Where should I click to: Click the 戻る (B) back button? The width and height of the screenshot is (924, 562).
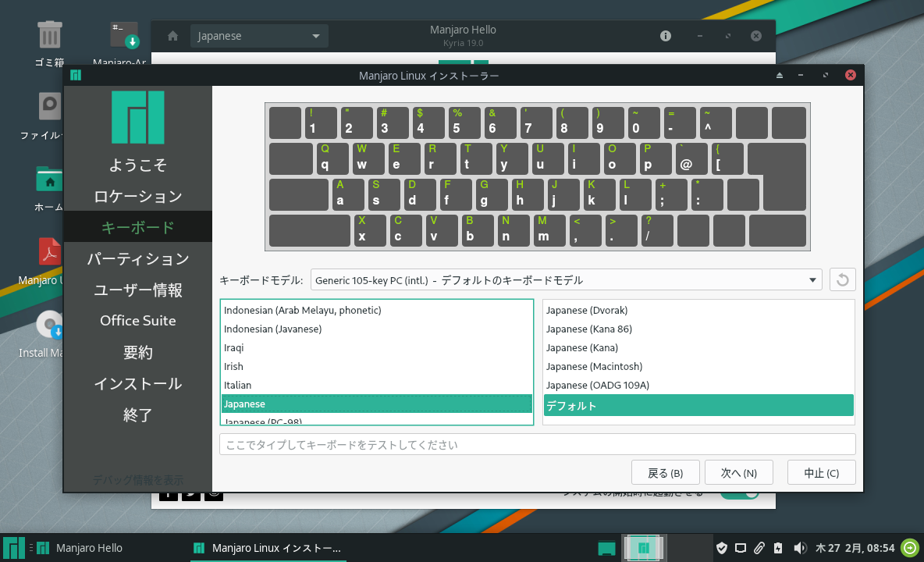tap(666, 472)
